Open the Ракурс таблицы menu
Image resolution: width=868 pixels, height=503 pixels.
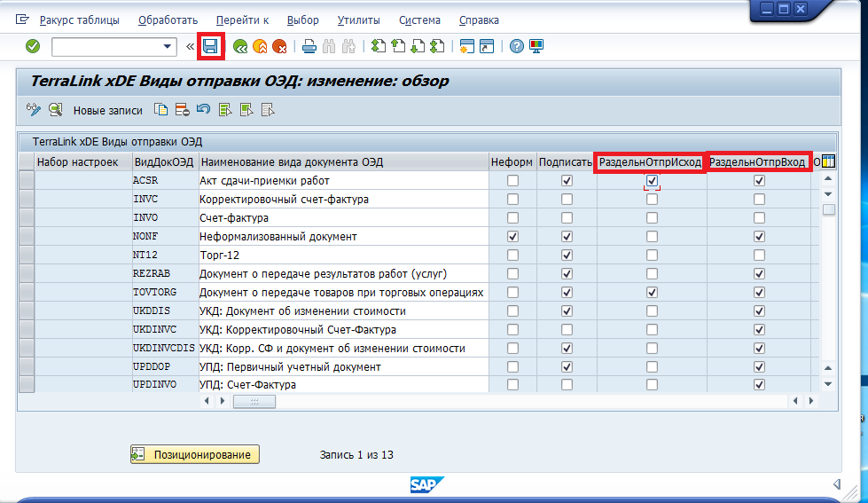pyautogui.click(x=80, y=20)
